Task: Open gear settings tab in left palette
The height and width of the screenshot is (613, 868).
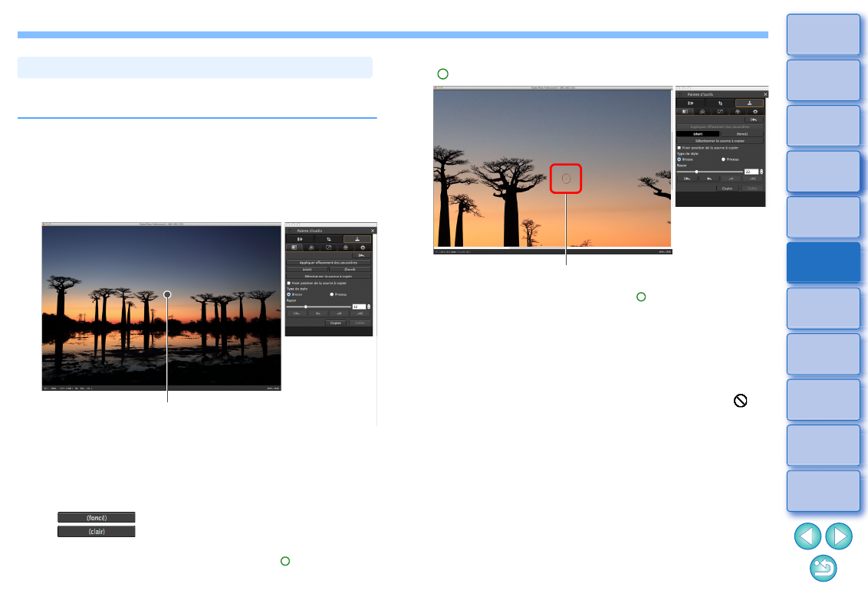Action: click(x=363, y=247)
